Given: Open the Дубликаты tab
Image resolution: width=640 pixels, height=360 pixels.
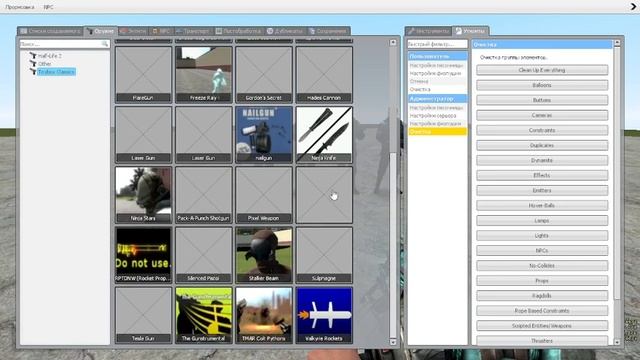Looking at the screenshot, I should click(x=285, y=31).
